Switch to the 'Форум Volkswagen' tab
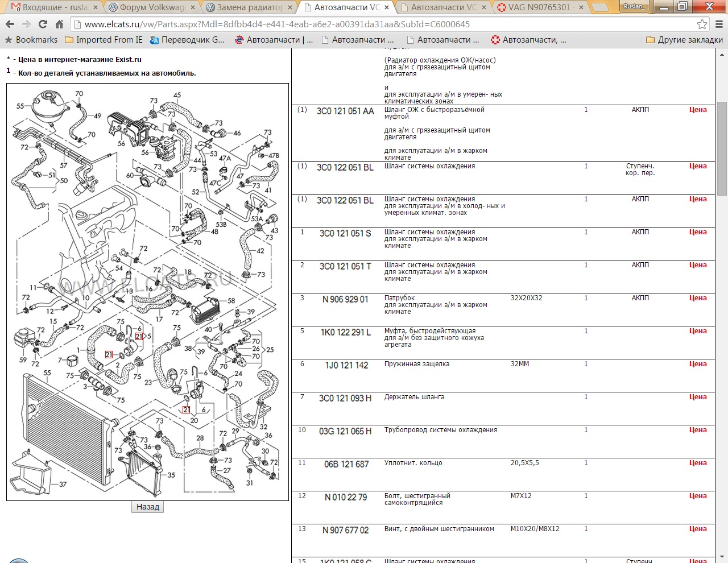Viewport: 728px width, 563px height. point(151,7)
